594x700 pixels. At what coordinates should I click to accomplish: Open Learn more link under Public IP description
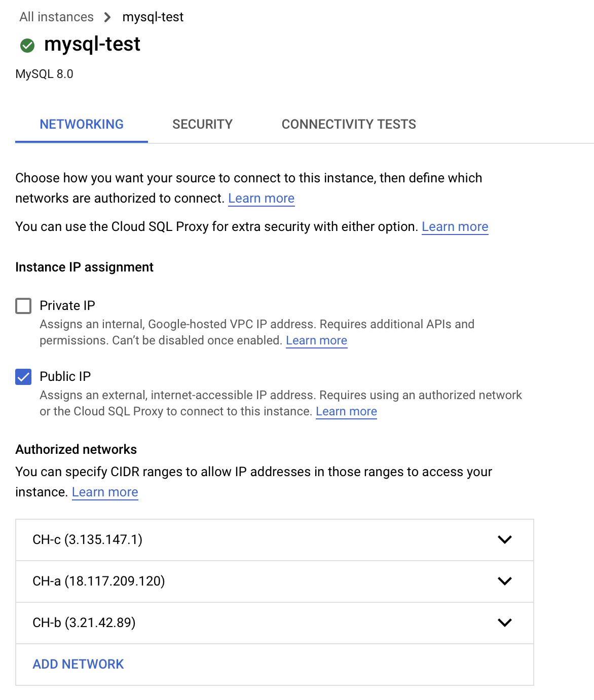click(x=346, y=411)
